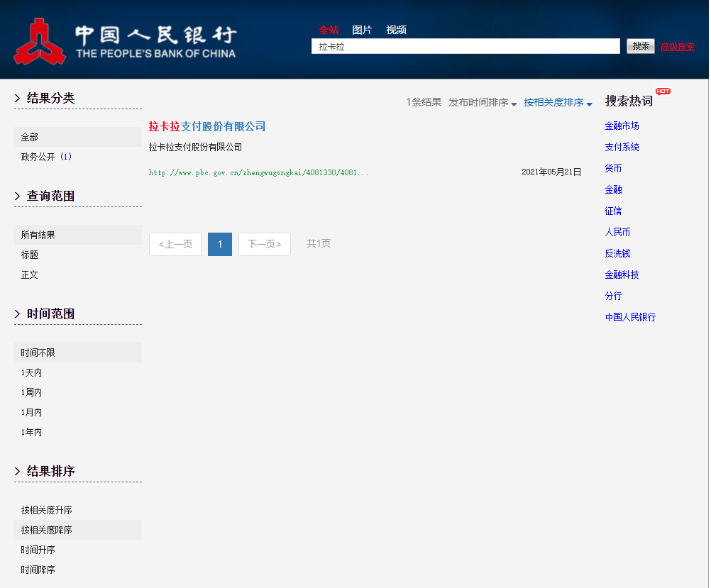Click the People's Bank of China logo emblem
Viewport: 711px width, 588px height.
(40, 41)
